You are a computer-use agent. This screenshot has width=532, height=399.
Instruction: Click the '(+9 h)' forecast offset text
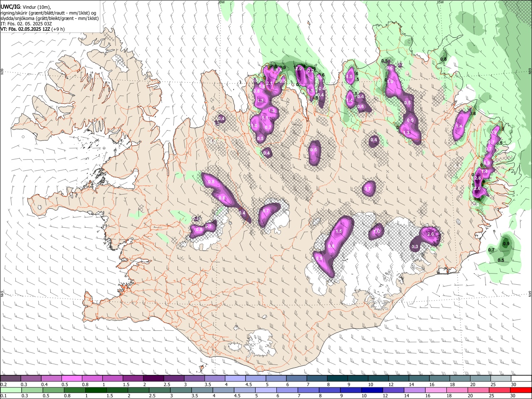(x=58, y=29)
